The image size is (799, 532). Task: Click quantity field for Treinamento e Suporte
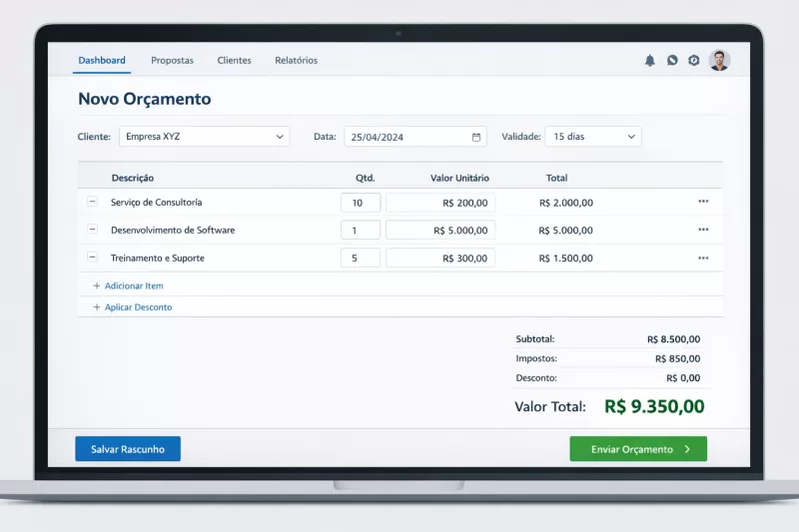pyautogui.click(x=361, y=259)
